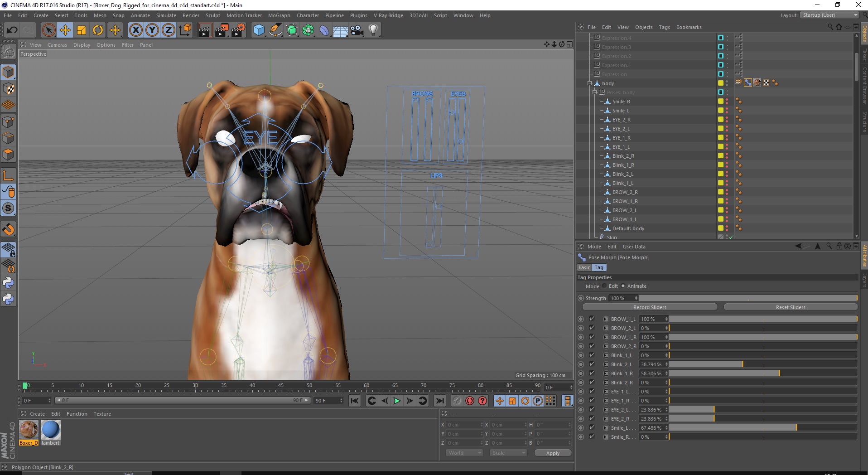The height and width of the screenshot is (475, 868).
Task: Click the Reset Sliders button
Action: 791,307
